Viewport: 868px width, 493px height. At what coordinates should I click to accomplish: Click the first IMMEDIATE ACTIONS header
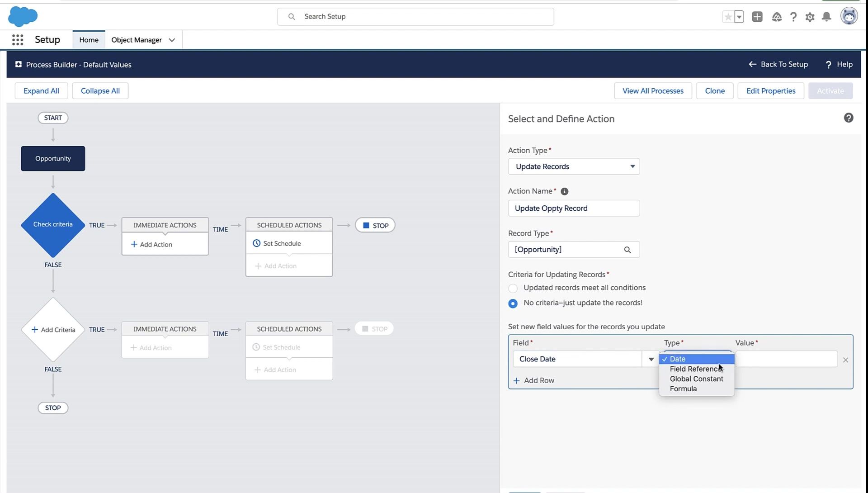[165, 225]
